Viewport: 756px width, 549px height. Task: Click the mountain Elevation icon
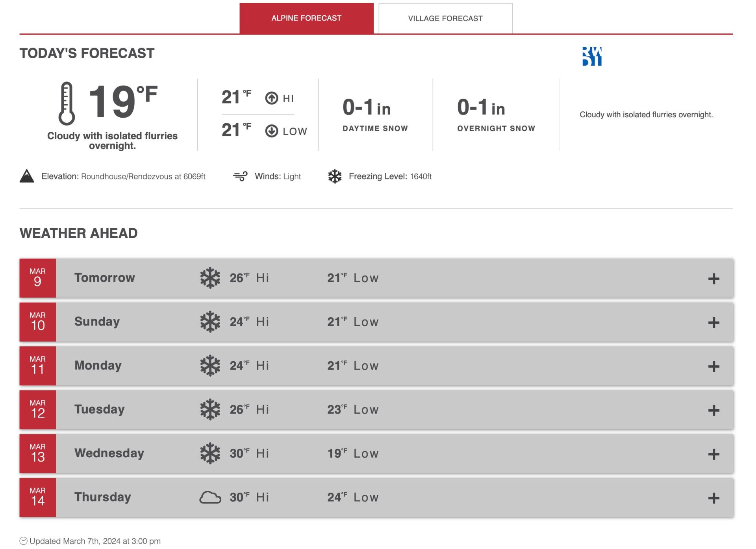[x=27, y=176]
